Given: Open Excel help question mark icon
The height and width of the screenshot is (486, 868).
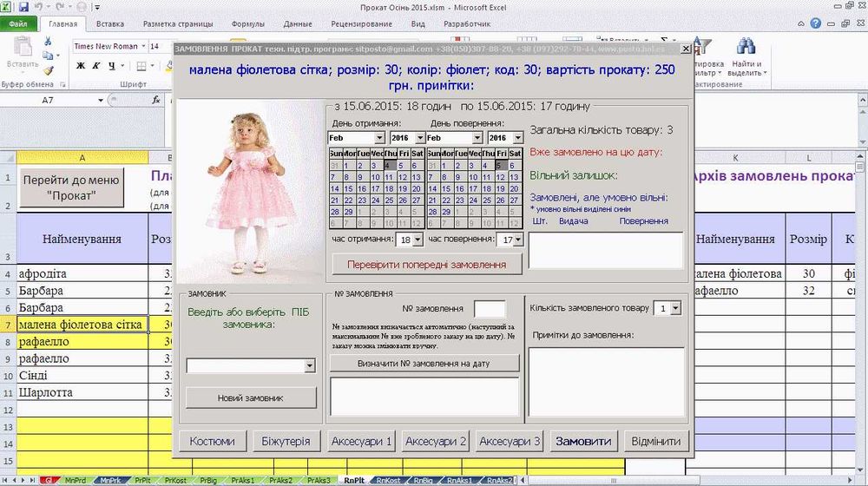Looking at the screenshot, I should [815, 23].
